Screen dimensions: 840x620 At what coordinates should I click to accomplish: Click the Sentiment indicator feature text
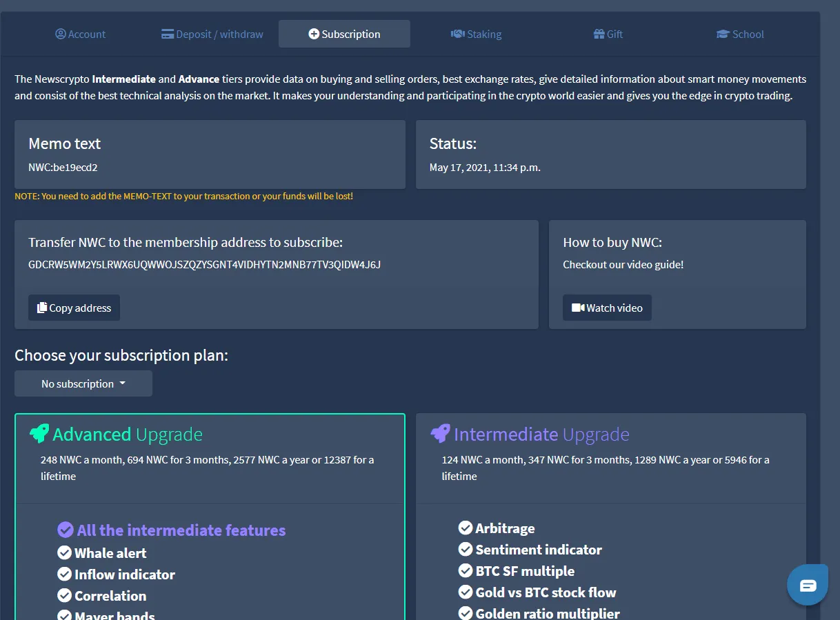[539, 550]
